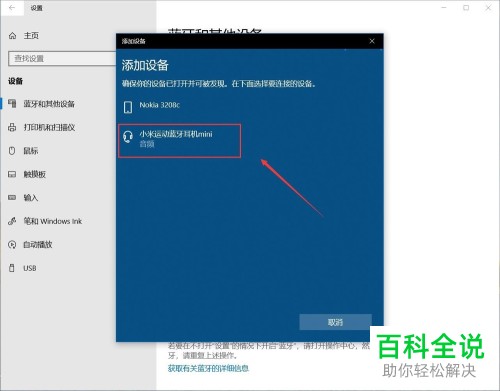Open the 主页 home icon
Image resolution: width=500 pixels, height=391 pixels.
(12, 36)
